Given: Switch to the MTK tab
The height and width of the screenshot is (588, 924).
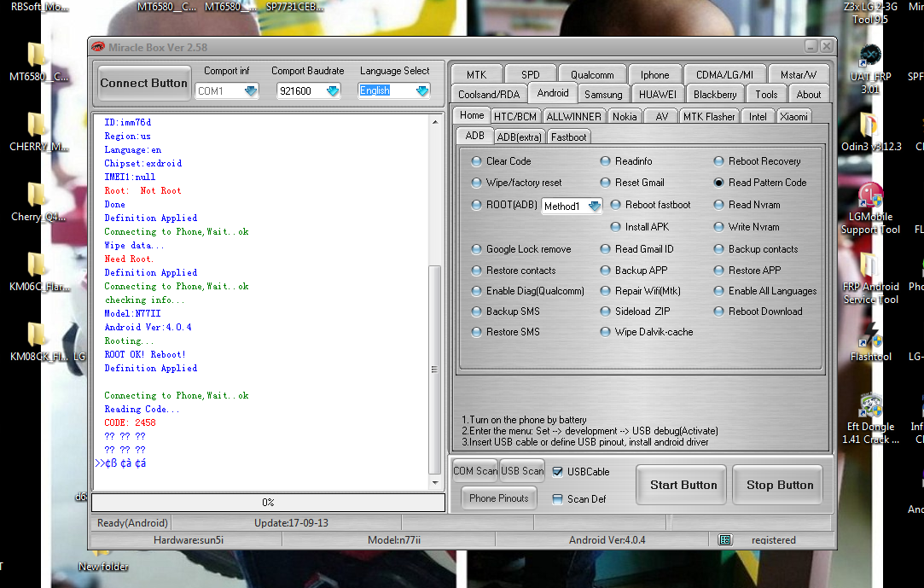Looking at the screenshot, I should click(477, 75).
